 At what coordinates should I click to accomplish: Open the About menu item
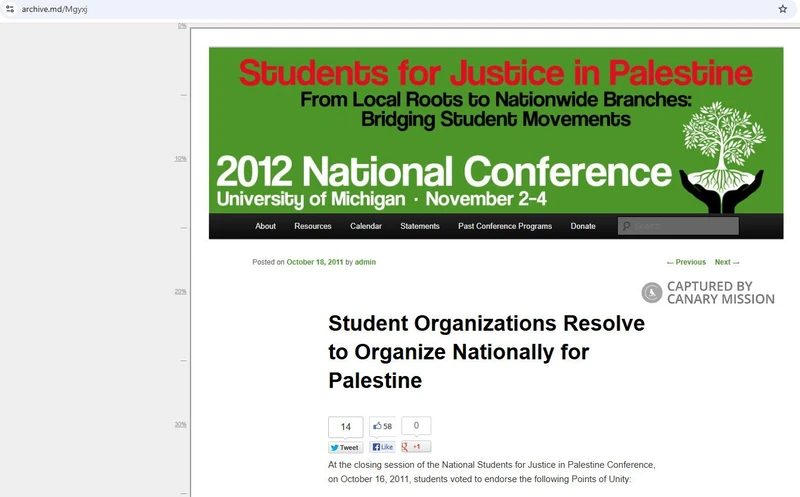pyautogui.click(x=265, y=226)
